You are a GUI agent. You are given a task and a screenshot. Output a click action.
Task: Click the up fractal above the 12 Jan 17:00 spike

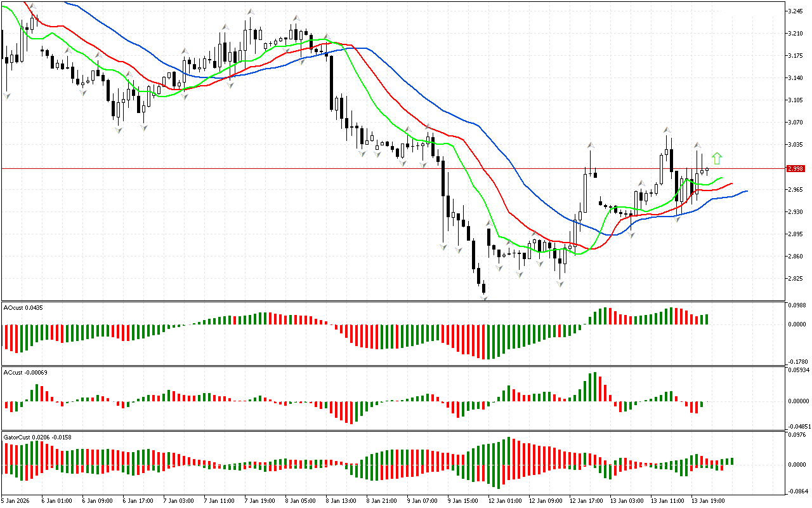tap(589, 145)
